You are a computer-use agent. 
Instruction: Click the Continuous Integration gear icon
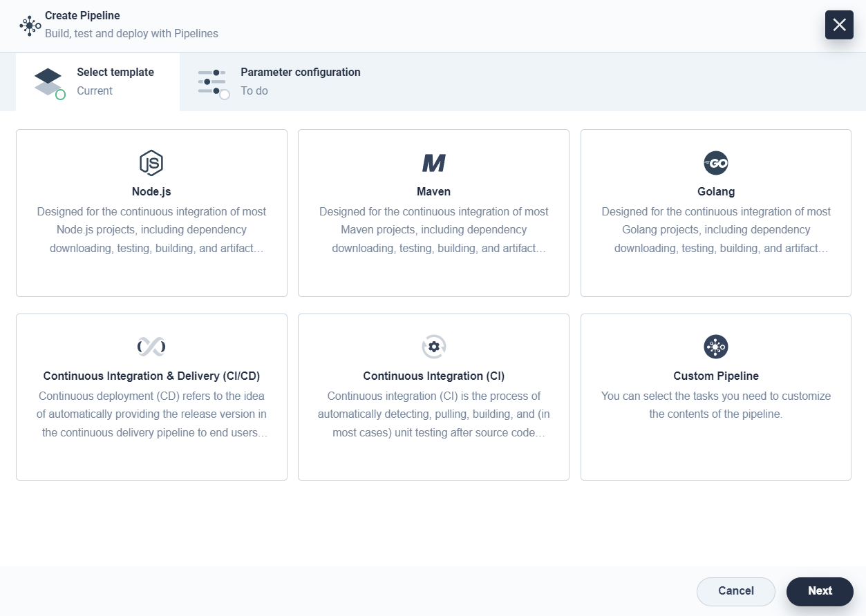(x=434, y=347)
